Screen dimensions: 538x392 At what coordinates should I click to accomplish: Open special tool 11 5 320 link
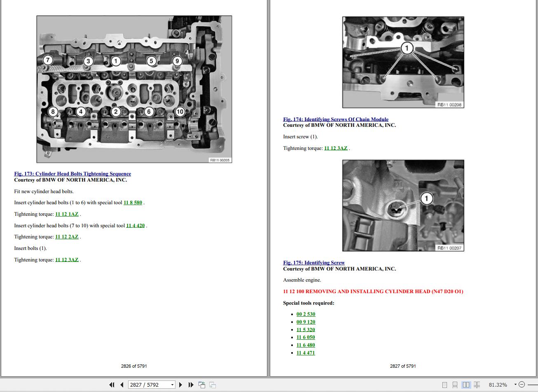point(306,330)
